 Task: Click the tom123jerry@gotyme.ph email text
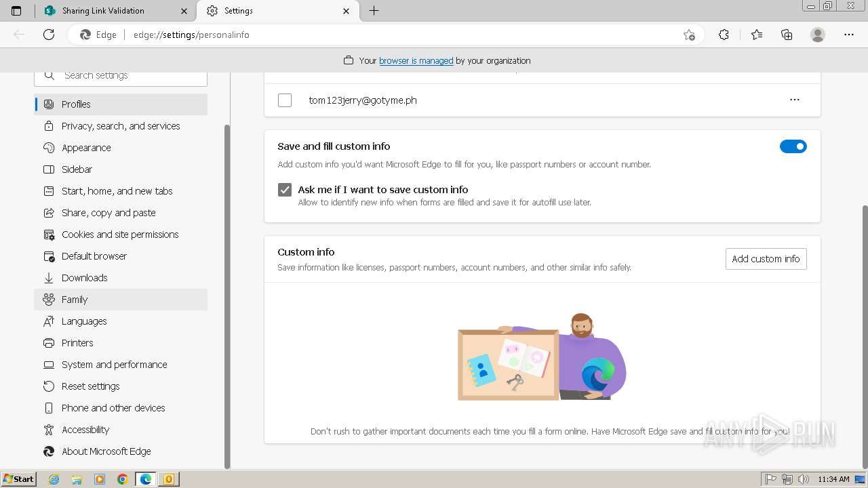pos(363,100)
